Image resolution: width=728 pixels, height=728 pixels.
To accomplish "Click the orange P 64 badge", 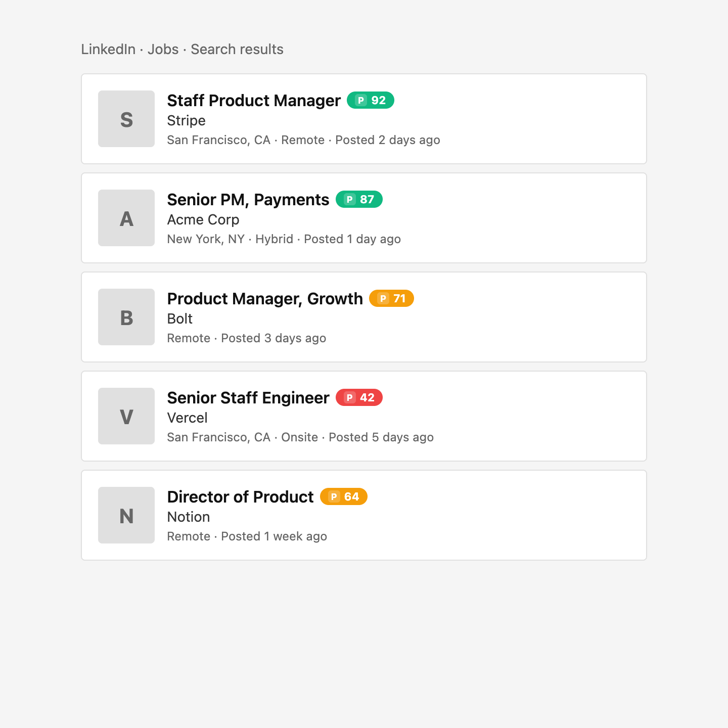I will point(343,496).
